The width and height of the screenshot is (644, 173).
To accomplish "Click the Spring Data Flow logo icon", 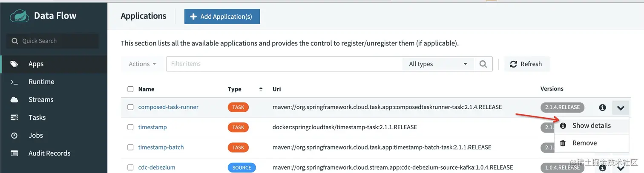I will coord(19,16).
